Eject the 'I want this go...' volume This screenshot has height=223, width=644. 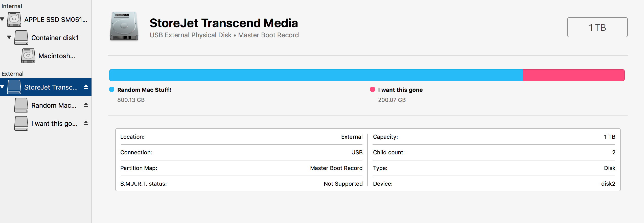(x=86, y=123)
